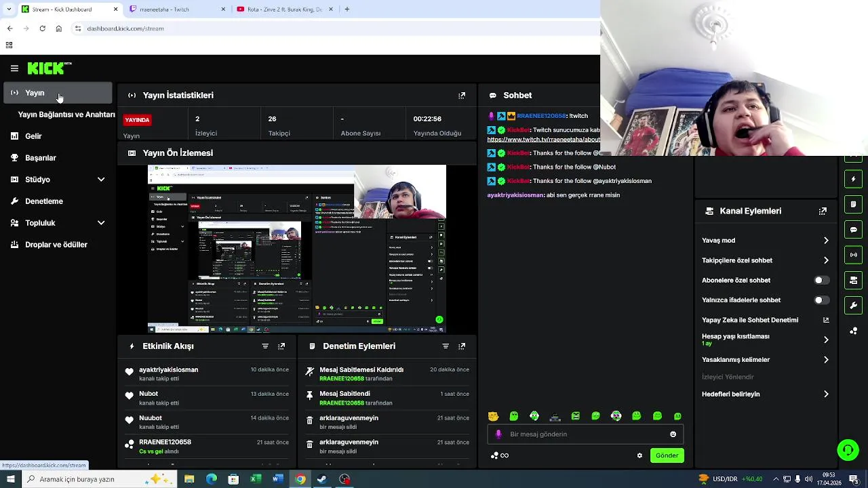868x488 pixels.
Task: Open Yayın Bağlantısı ve Anahtarı page
Action: 66,115
